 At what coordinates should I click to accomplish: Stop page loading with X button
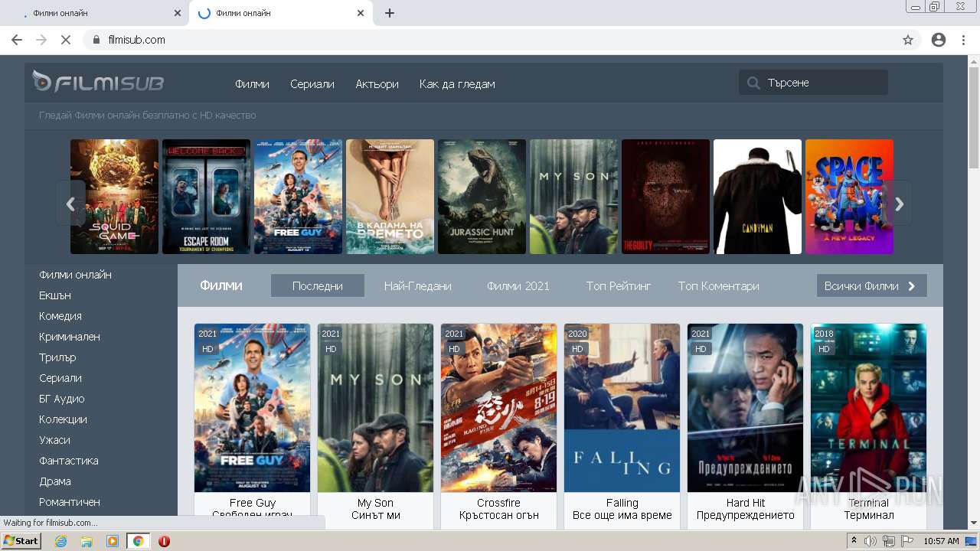pos(66,40)
